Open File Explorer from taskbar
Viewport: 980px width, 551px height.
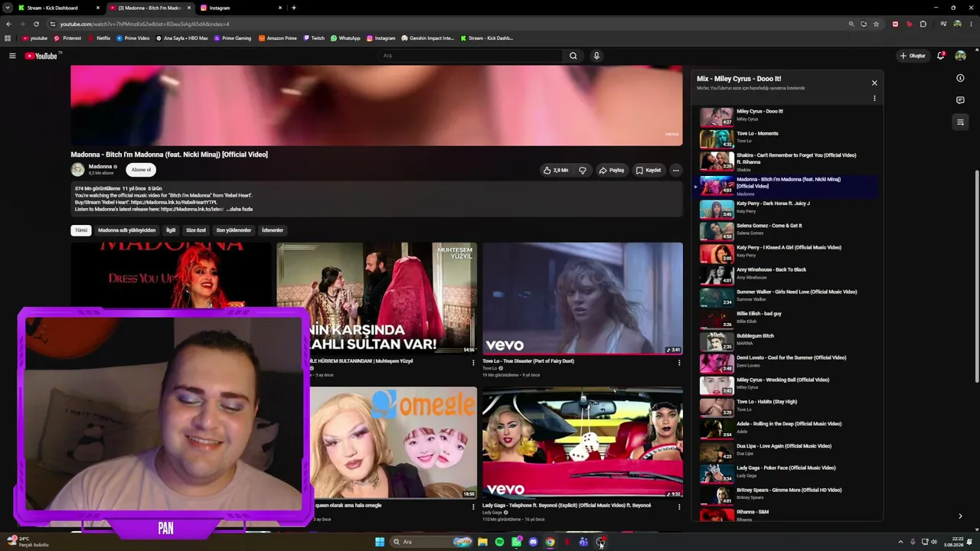[482, 542]
